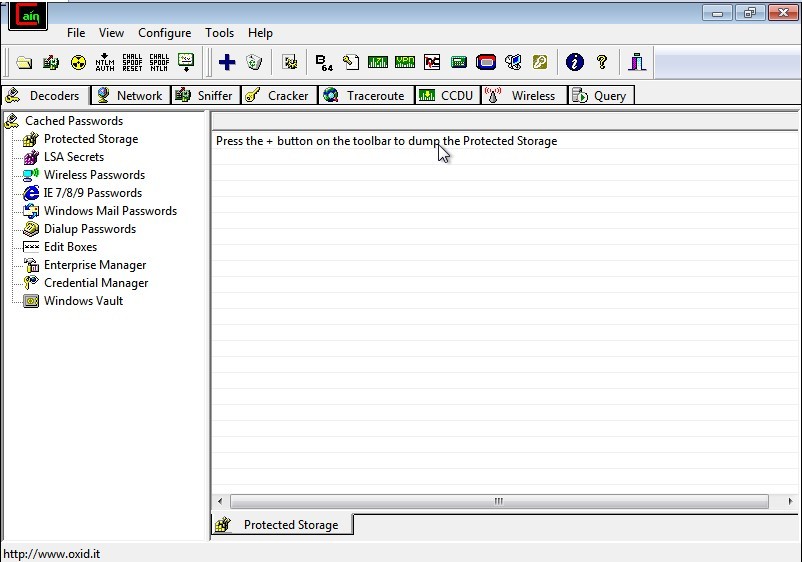The image size is (802, 562).
Task: Open the blue About info icon
Action: (x=575, y=62)
